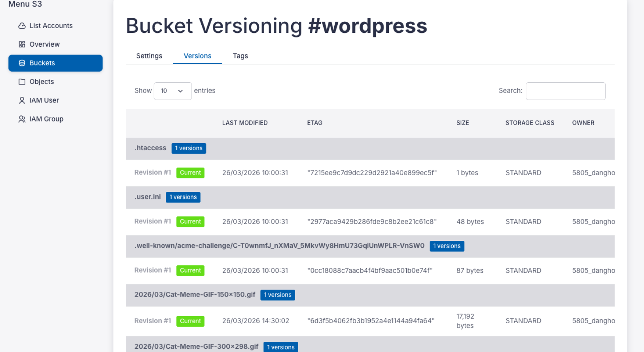Go to the Overview page
Viewport: 644px width, 352px height.
tap(55, 44)
